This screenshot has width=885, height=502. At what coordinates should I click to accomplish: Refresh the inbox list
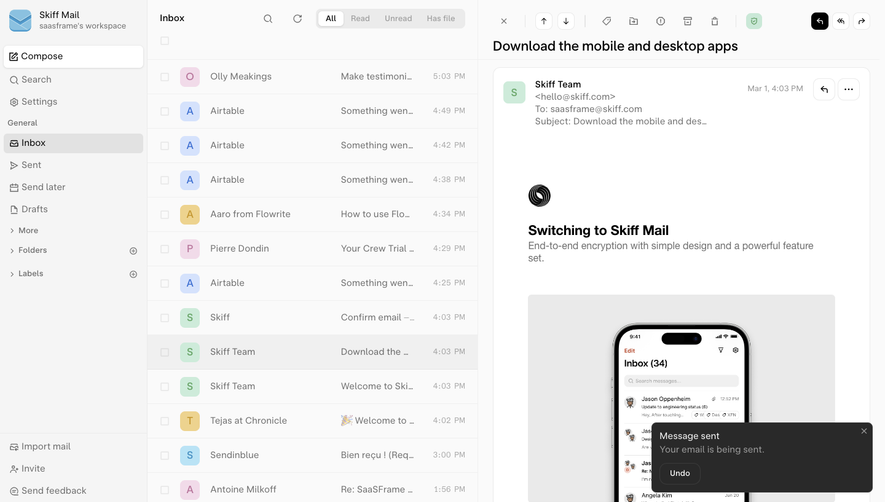pos(297,19)
